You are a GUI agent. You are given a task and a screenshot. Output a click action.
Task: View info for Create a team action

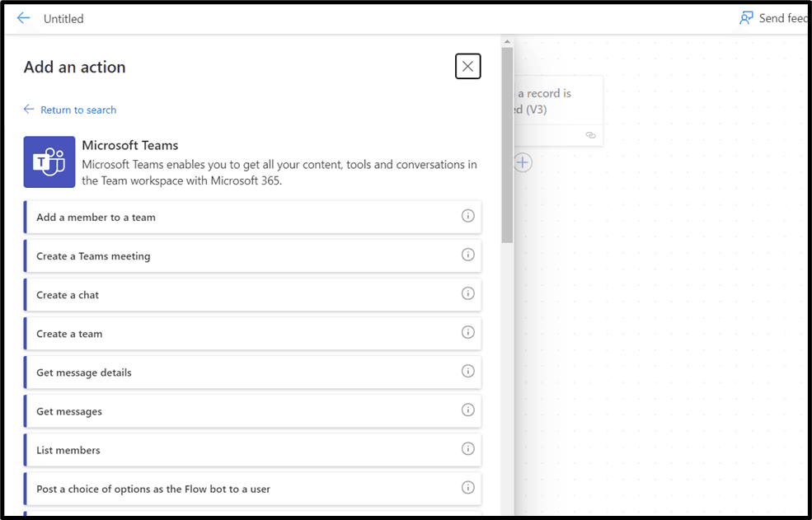tap(467, 333)
